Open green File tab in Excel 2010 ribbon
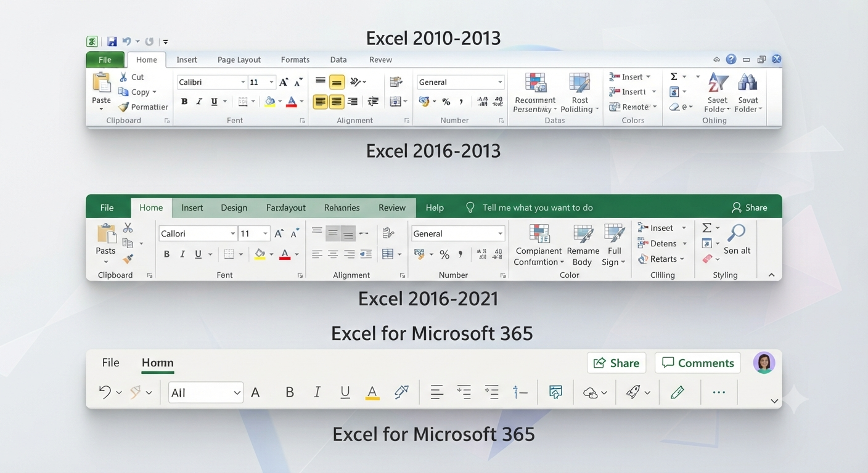 pos(105,60)
